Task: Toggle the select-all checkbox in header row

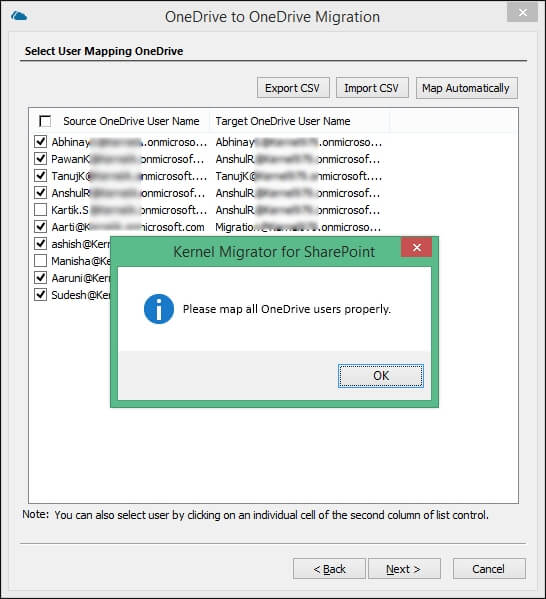Action: point(45,121)
